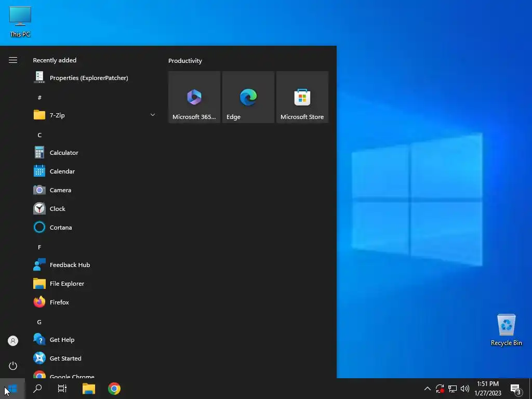The height and width of the screenshot is (399, 532).
Task: Launch the Camera app
Action: pos(95,190)
